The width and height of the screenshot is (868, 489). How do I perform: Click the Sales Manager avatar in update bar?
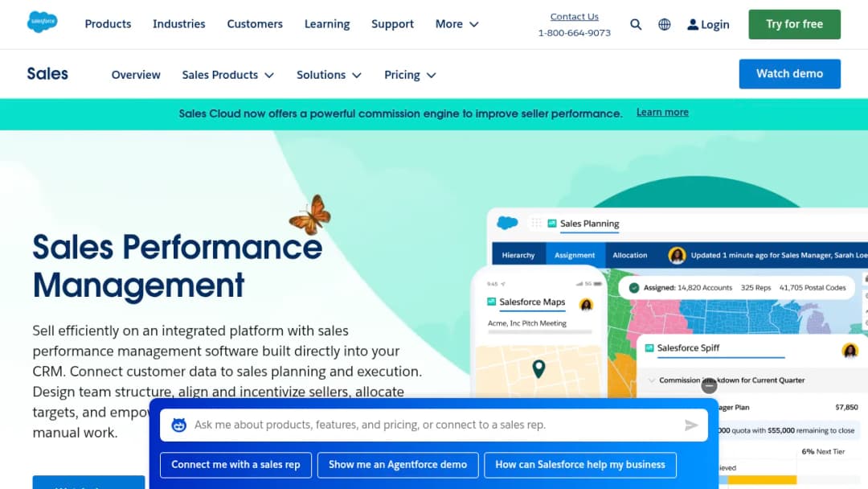[x=677, y=255]
